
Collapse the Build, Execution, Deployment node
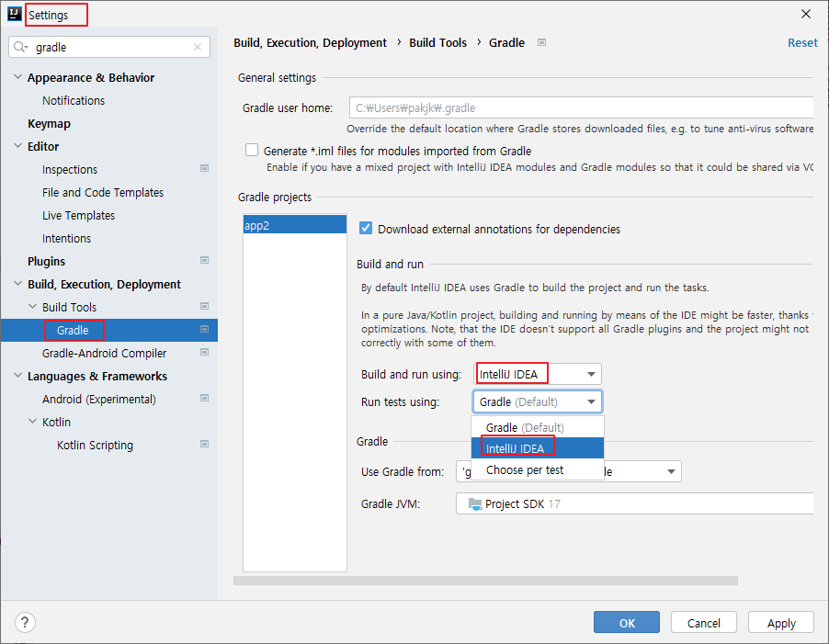(x=17, y=284)
